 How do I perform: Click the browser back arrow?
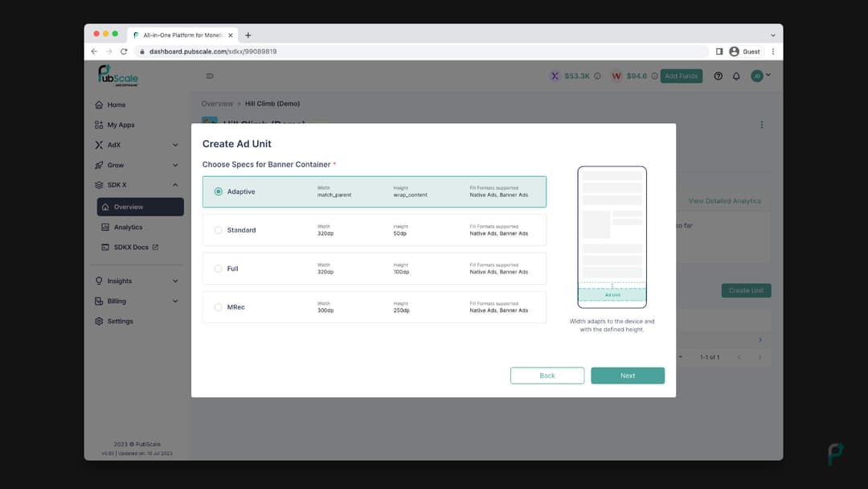tap(94, 51)
